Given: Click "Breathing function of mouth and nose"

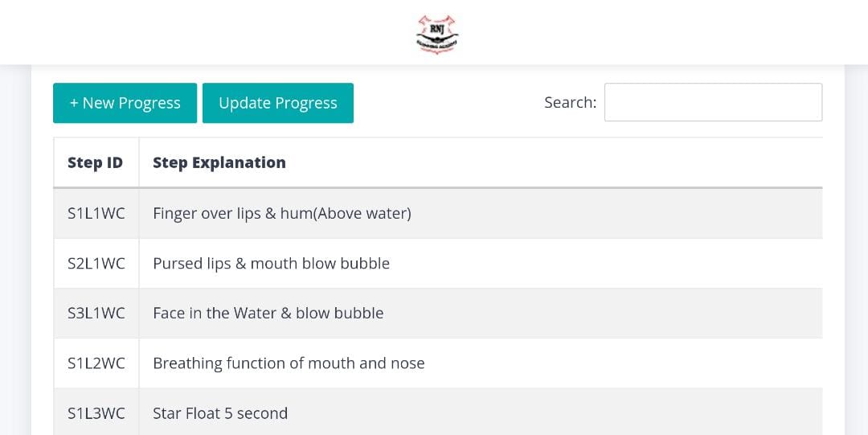Looking at the screenshot, I should (289, 363).
